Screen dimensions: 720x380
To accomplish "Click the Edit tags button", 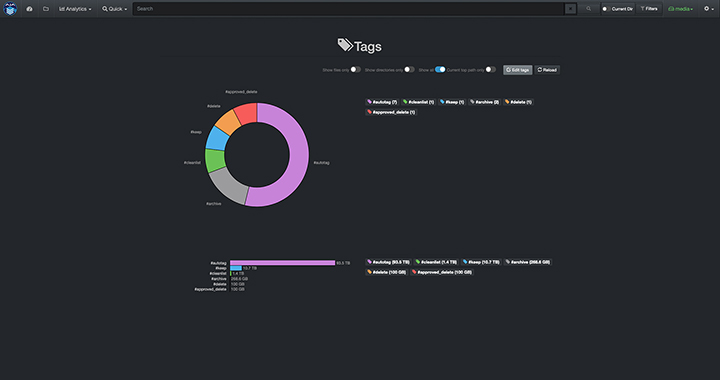I will [518, 70].
